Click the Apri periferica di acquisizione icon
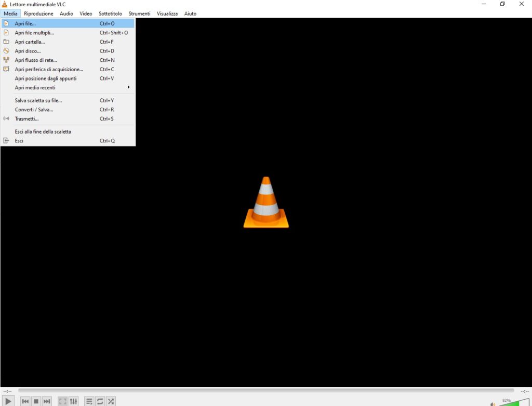Image resolution: width=532 pixels, height=406 pixels. [6, 69]
